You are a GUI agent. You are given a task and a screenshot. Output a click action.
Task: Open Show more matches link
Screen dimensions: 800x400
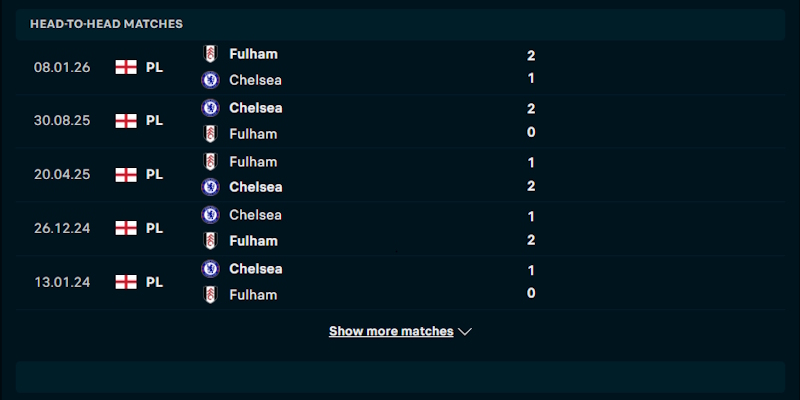[391, 331]
